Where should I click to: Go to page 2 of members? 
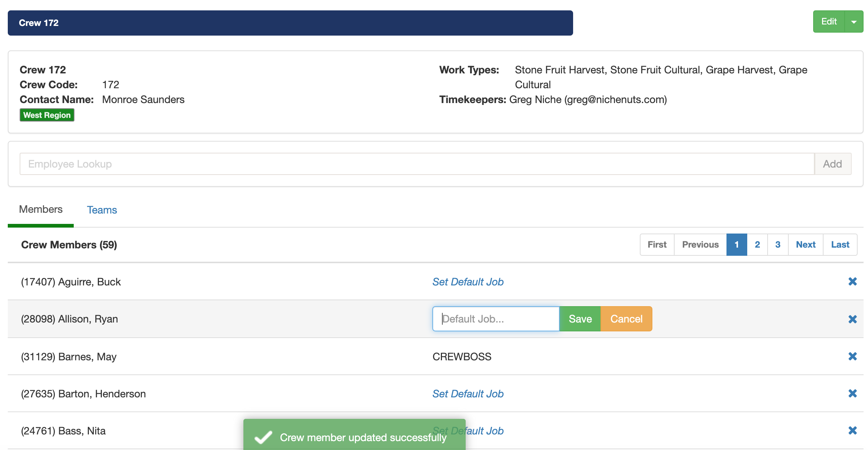tap(757, 245)
